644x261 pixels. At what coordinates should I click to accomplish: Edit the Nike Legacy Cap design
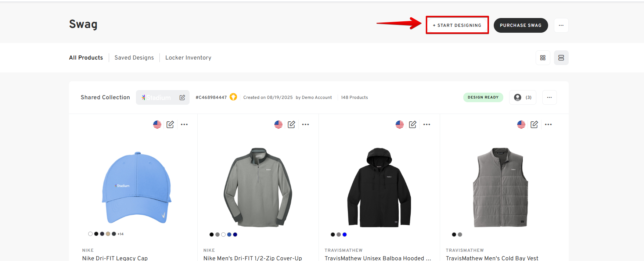[x=170, y=125]
